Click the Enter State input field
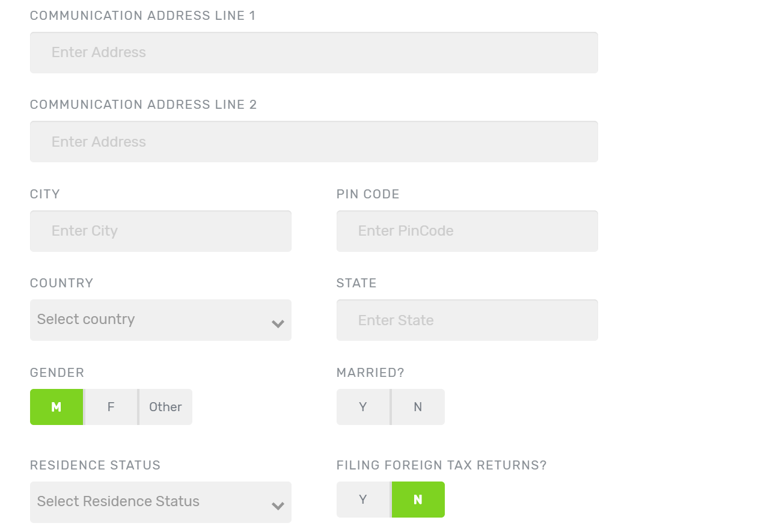Image resolution: width=758 pixels, height=532 pixels. coord(467,320)
